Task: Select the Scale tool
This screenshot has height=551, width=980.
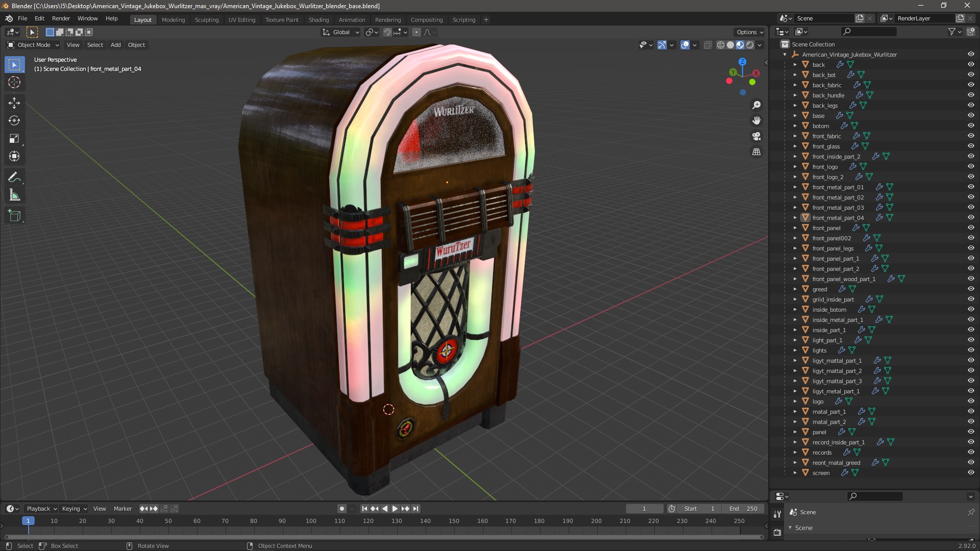Action: (x=14, y=139)
